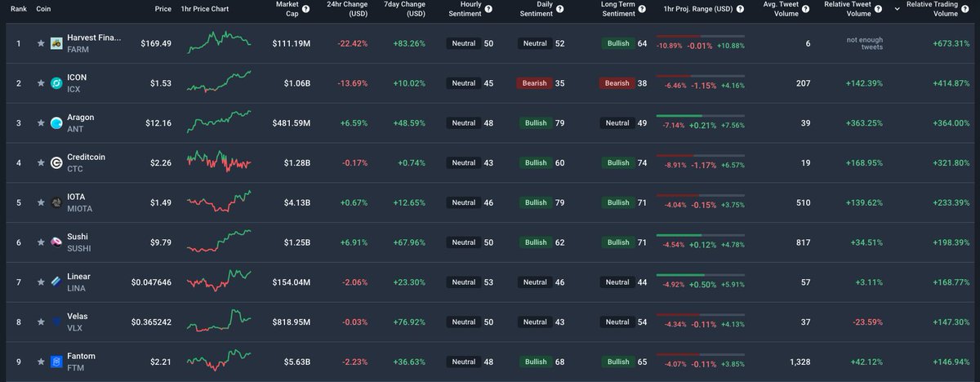980x382 pixels.
Task: Sort by the Daily Sentiment header
Action: 537,10
